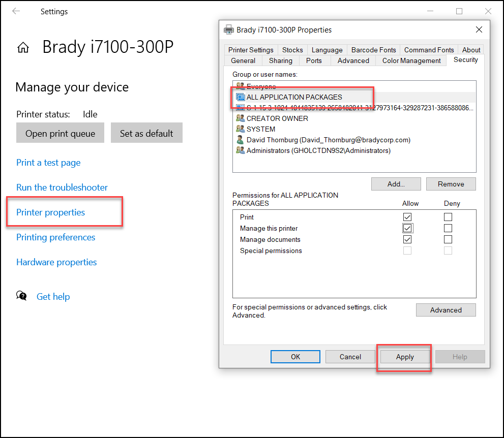Select Administrators group entry
This screenshot has height=438, width=504.
(354, 150)
